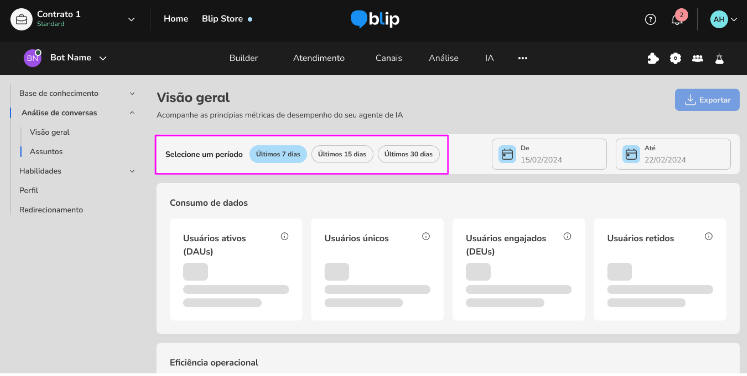
Task: Expand Base de conhecimento section
Action: (132, 93)
